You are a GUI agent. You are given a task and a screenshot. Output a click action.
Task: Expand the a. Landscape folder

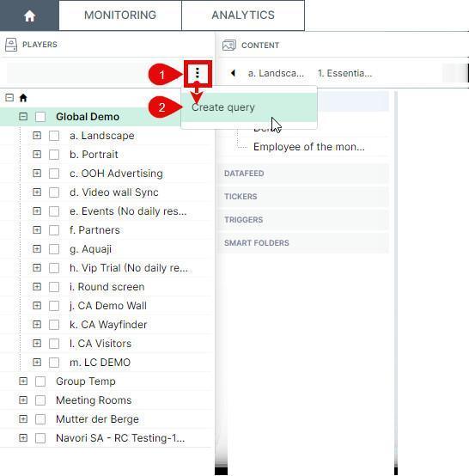[37, 136]
